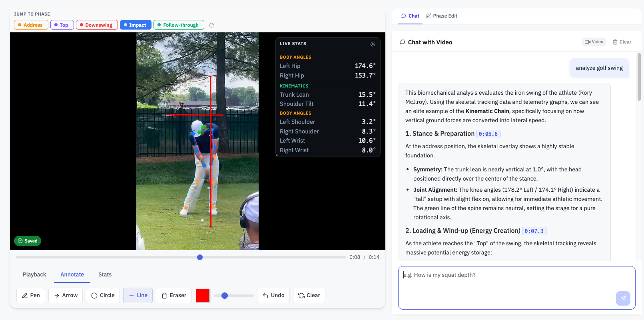
Task: Switch to the Playback tab
Action: click(x=34, y=274)
